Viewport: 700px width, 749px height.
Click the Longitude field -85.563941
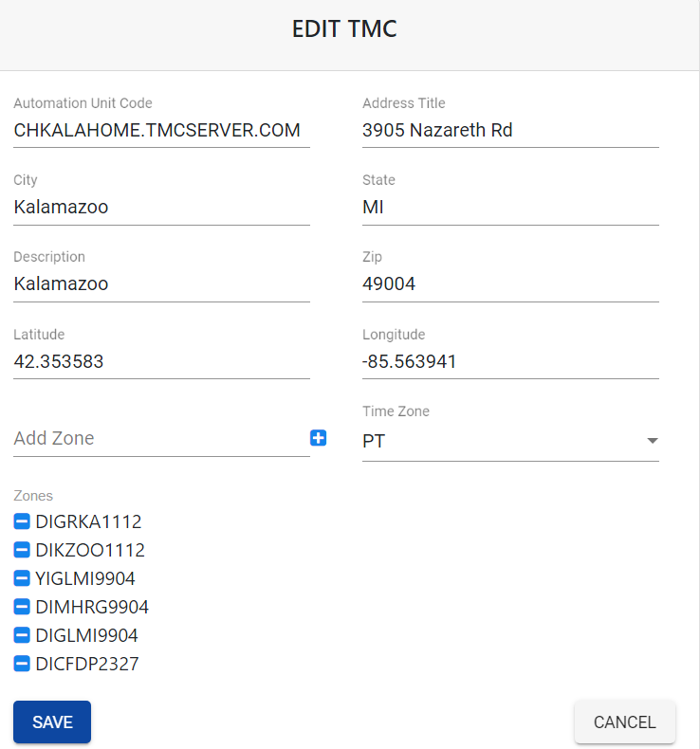click(x=510, y=361)
